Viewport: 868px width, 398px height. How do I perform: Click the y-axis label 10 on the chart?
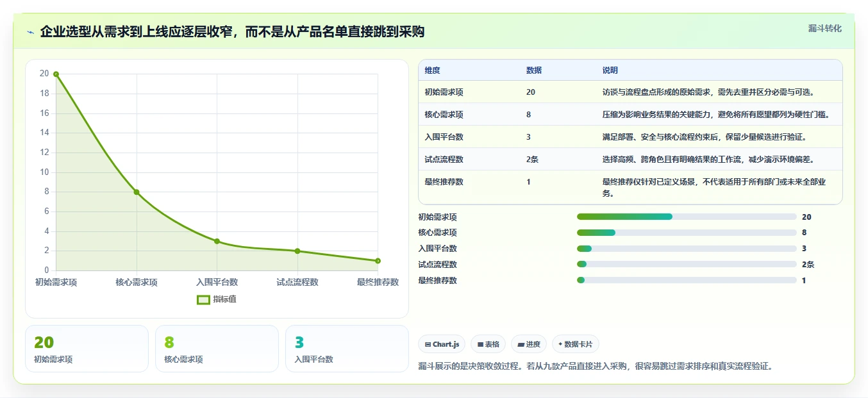pos(44,172)
